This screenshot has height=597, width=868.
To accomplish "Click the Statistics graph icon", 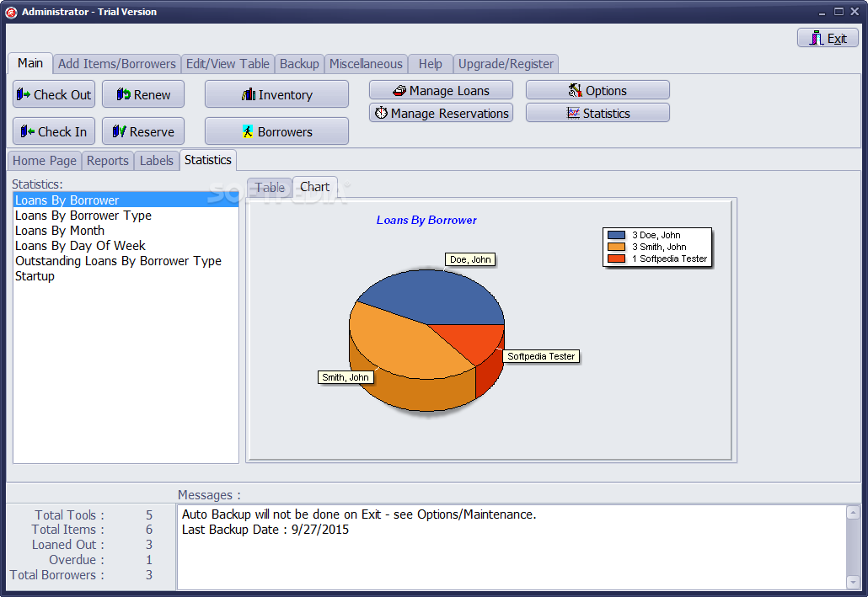I will point(574,113).
